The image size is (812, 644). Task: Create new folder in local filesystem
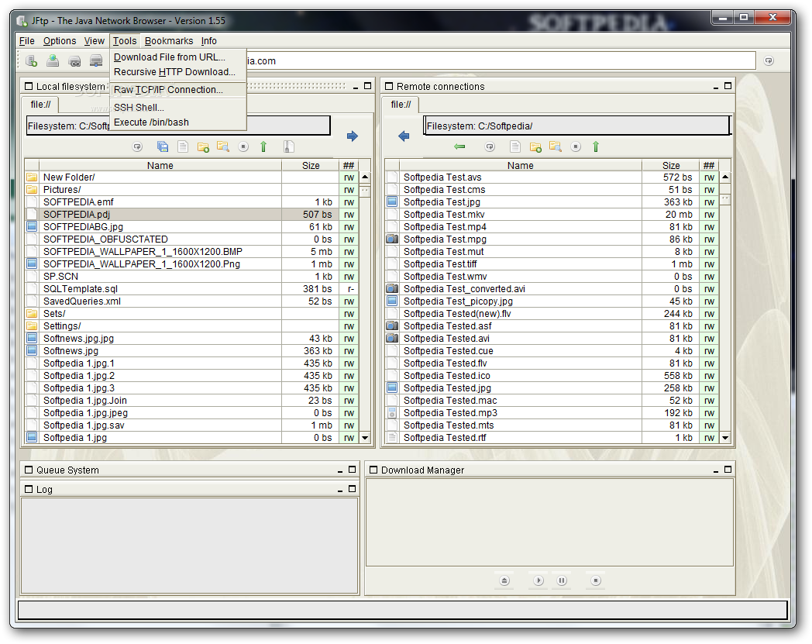[203, 146]
